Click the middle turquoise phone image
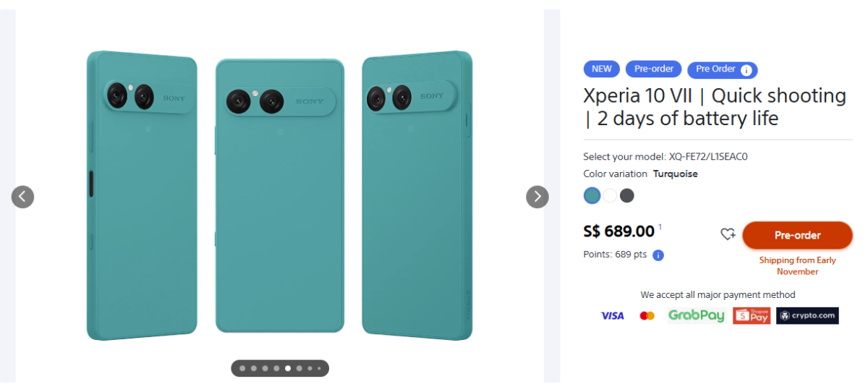The height and width of the screenshot is (384, 868). click(x=280, y=195)
